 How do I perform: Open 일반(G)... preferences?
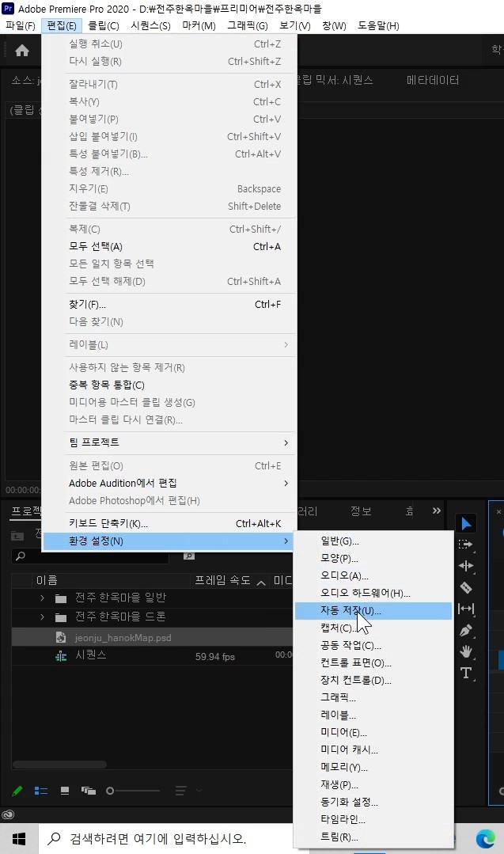tap(373, 541)
